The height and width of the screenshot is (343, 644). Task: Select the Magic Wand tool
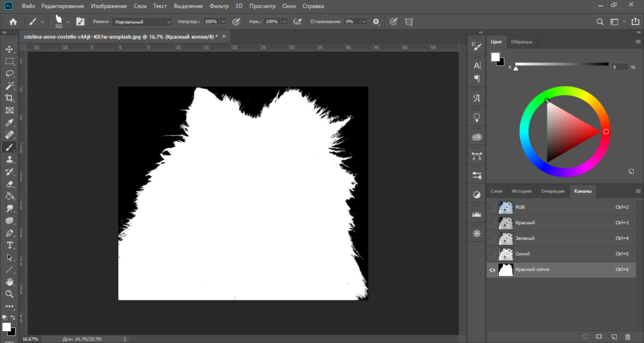[x=9, y=85]
